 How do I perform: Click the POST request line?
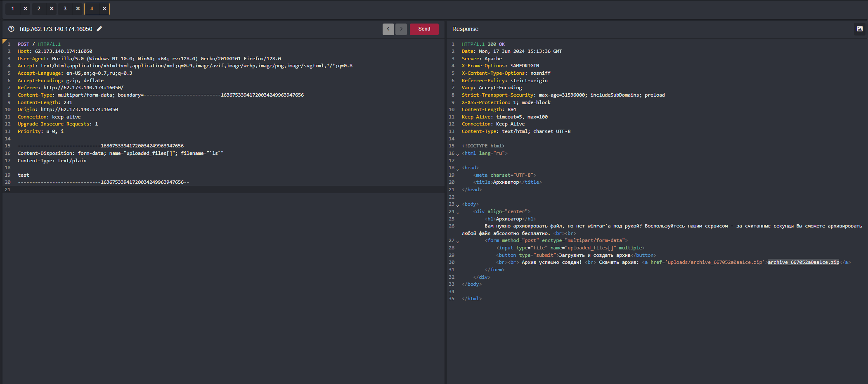[x=39, y=44]
